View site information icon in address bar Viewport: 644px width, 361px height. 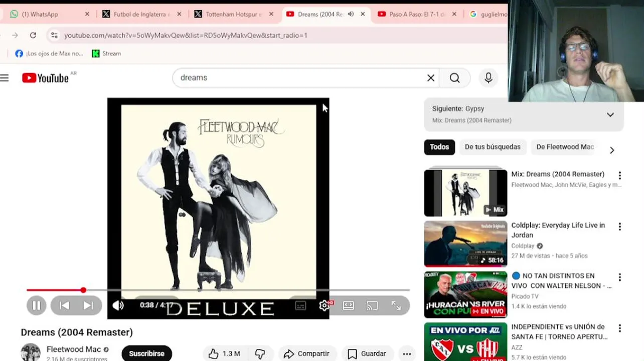[x=54, y=35]
